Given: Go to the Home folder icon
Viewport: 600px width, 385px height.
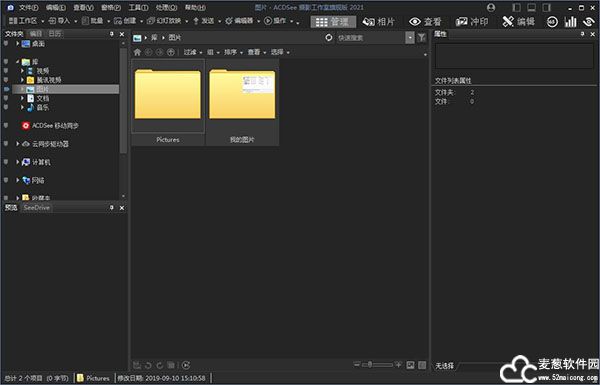Looking at the screenshot, I should 137,52.
